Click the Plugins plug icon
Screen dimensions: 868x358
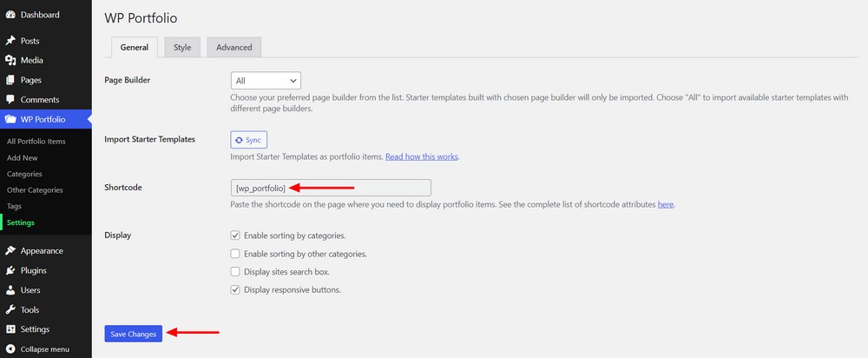pyautogui.click(x=10, y=271)
